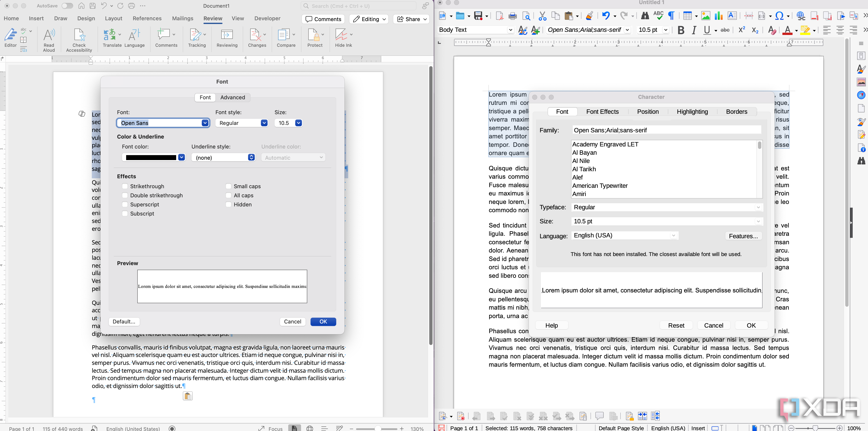Switch to the Advanced tab in Font dialog
This screenshot has height=431, width=868.
click(x=232, y=97)
